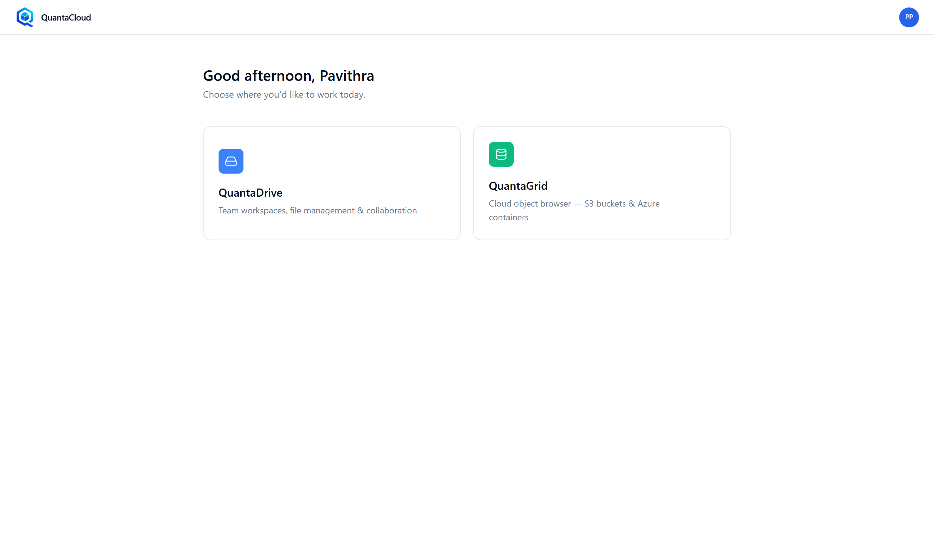Click blank page area below the cards
934x560 pixels.
[x=467, y=377]
